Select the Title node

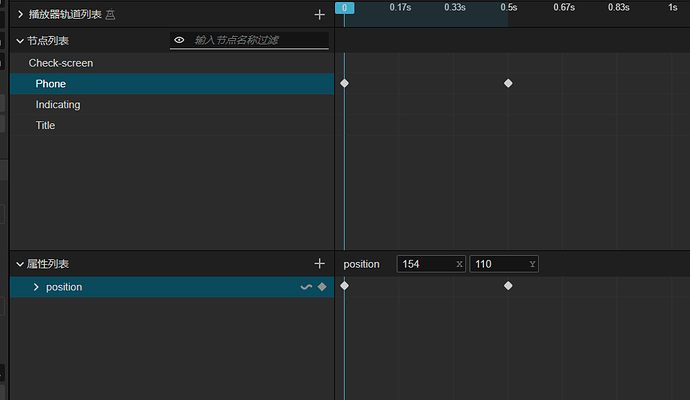(x=45, y=125)
